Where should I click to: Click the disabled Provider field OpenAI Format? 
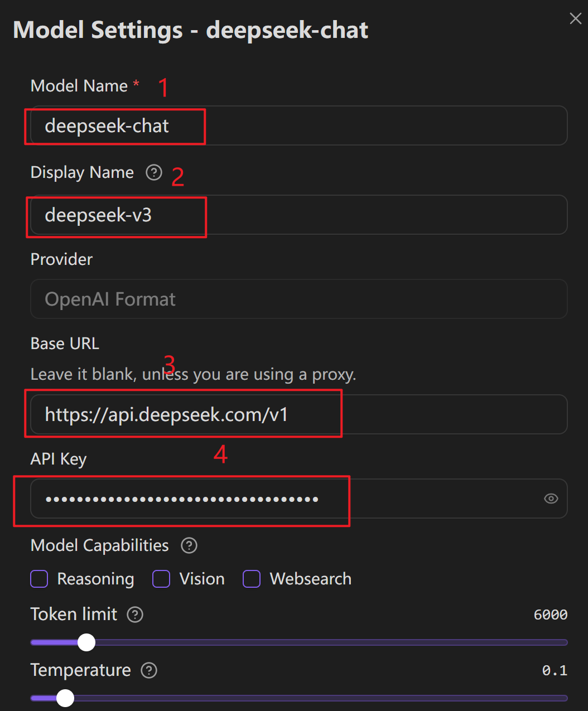299,299
